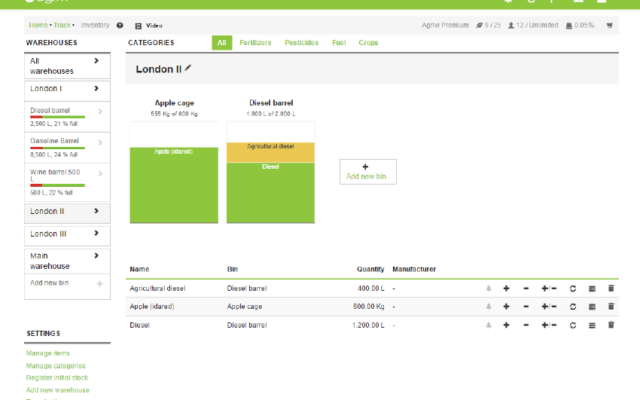Image resolution: width=640 pixels, height=400 pixels.
Task: Click the Add new bin card
Action: click(368, 172)
